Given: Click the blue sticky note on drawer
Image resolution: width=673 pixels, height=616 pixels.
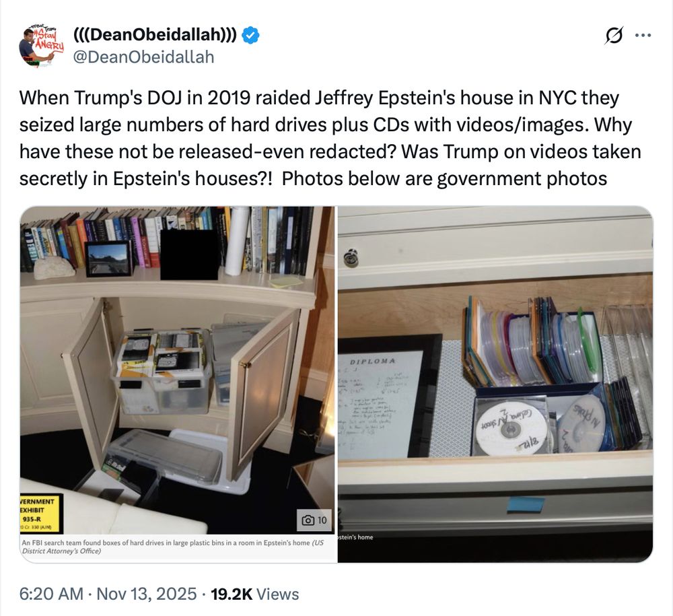Looking at the screenshot, I should coord(526,504).
